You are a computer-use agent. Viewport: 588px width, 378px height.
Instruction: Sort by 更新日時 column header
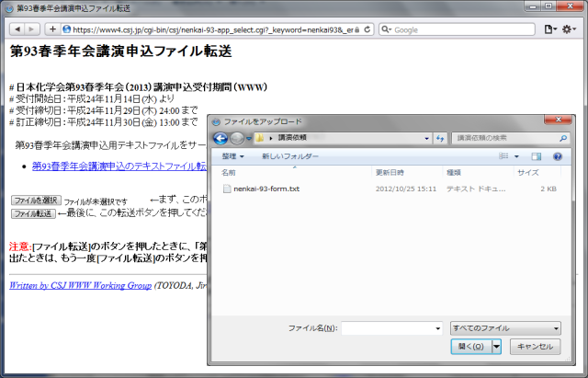pyautogui.click(x=390, y=172)
